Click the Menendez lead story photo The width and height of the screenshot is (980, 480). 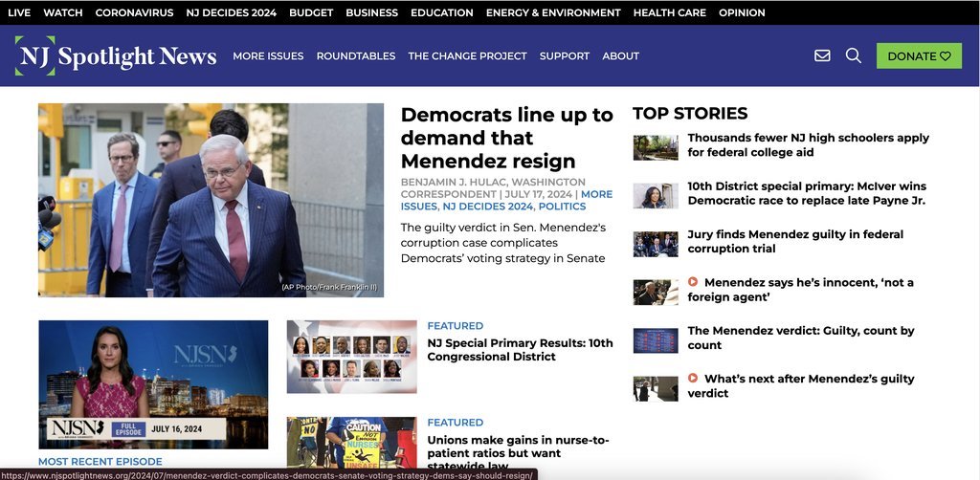(x=212, y=200)
